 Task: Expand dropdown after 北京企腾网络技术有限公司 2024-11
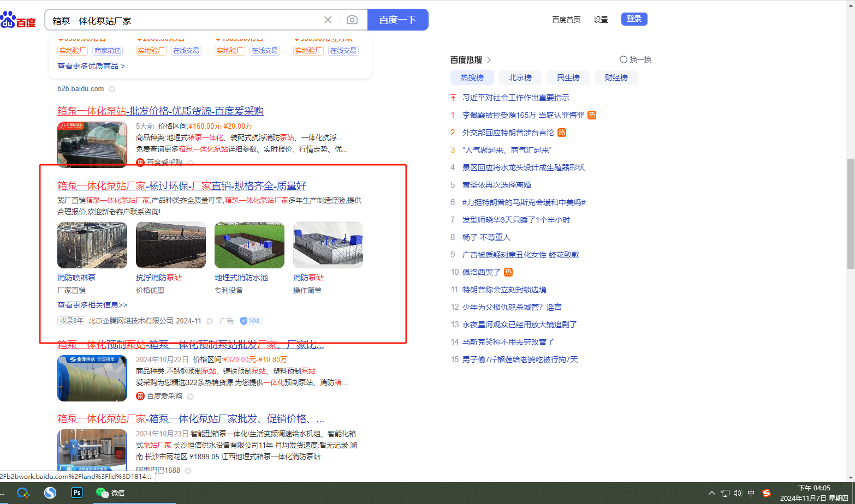(210, 321)
